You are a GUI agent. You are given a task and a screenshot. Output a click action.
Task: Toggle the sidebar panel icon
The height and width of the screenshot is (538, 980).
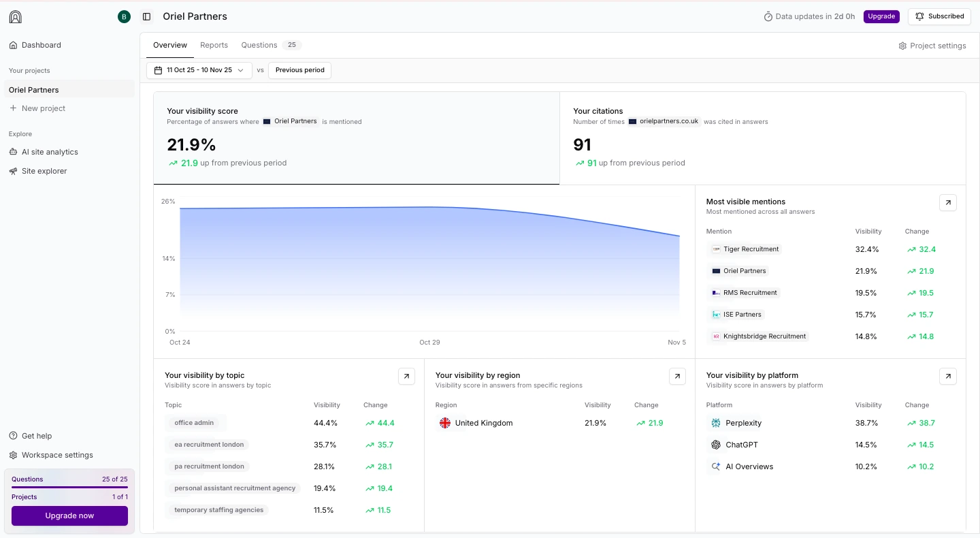[x=146, y=16]
